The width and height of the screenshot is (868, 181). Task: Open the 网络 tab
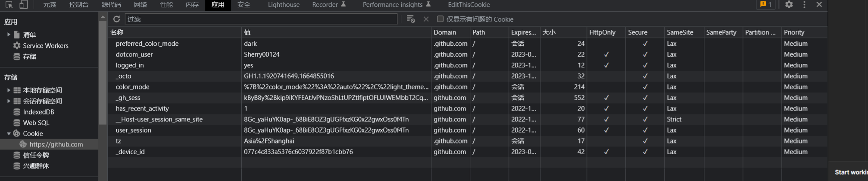tap(141, 5)
